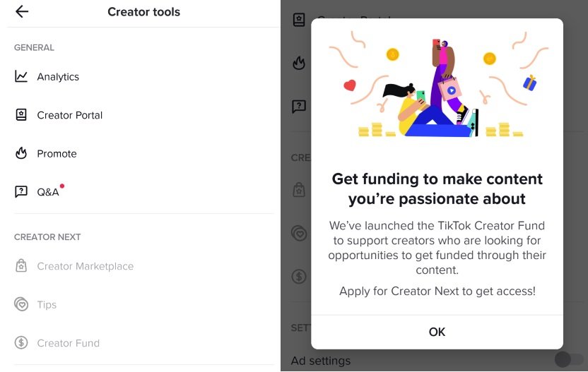
Task: Open the Analytics chart icon
Action: 21,76
